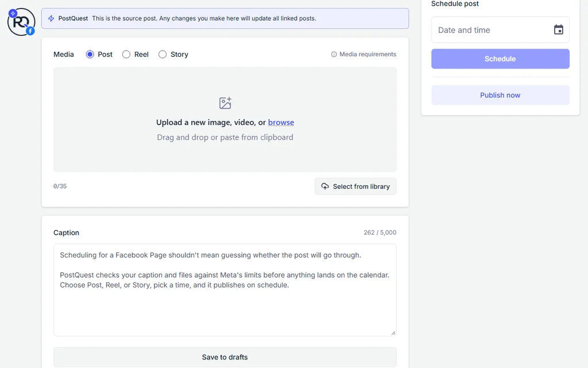Image resolution: width=588 pixels, height=368 pixels.
Task: Click the Caption heading label
Action: click(67, 233)
